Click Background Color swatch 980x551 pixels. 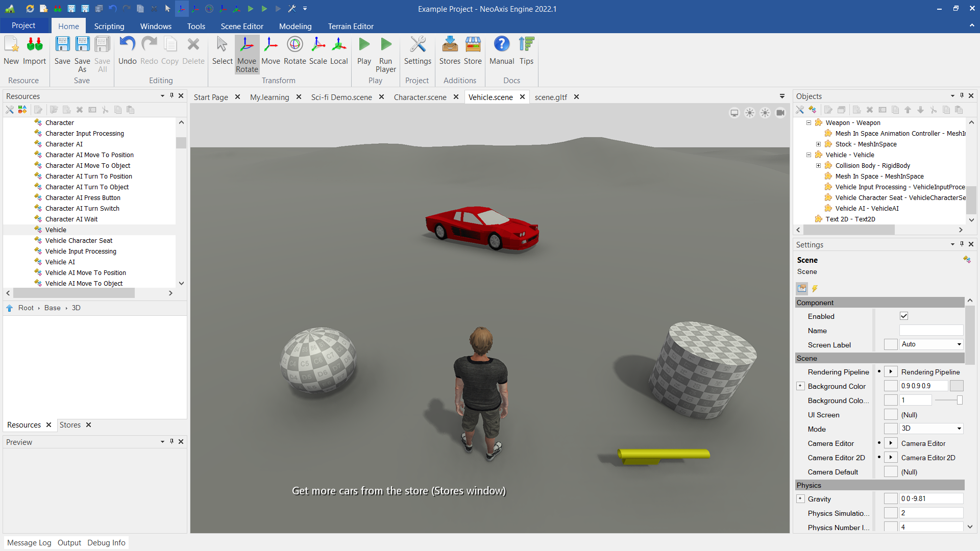point(957,386)
